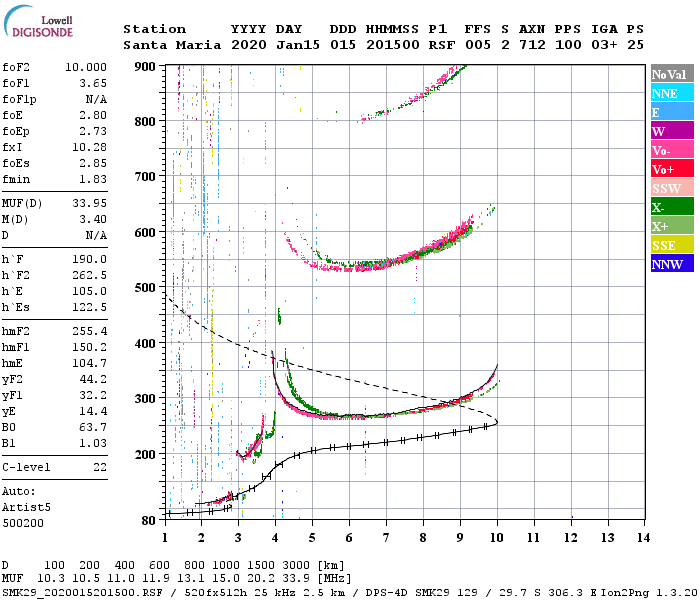700x600 pixels.
Task: Click the 5 MHz frequency axis label
Action: 312,538
